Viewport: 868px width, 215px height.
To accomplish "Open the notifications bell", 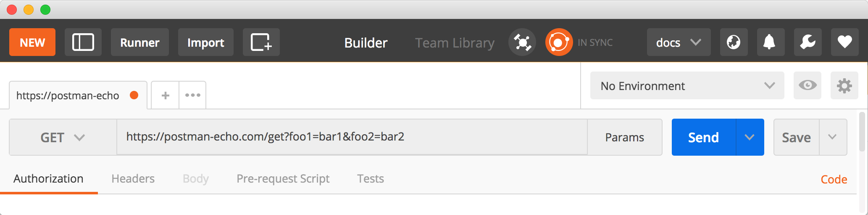I will pyautogui.click(x=771, y=42).
